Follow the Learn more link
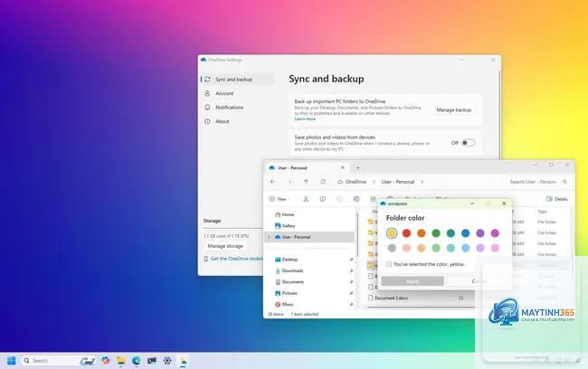 305,118
